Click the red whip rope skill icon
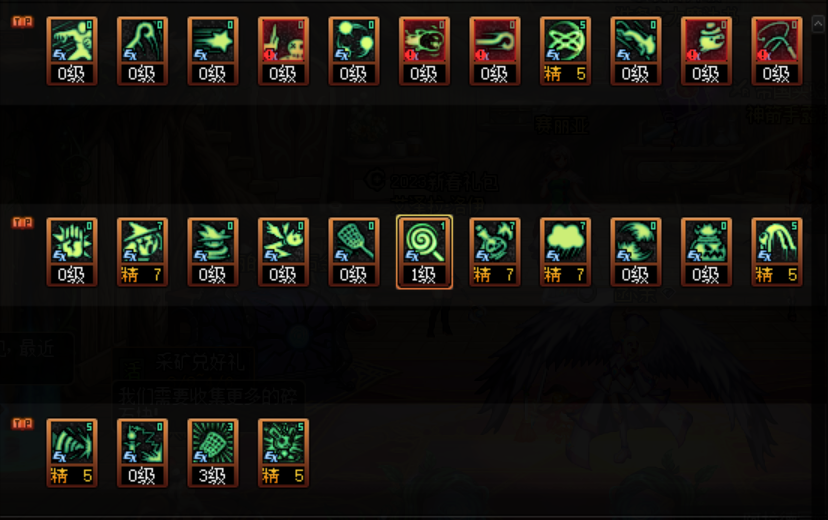Image resolution: width=828 pixels, height=520 pixels. click(777, 51)
